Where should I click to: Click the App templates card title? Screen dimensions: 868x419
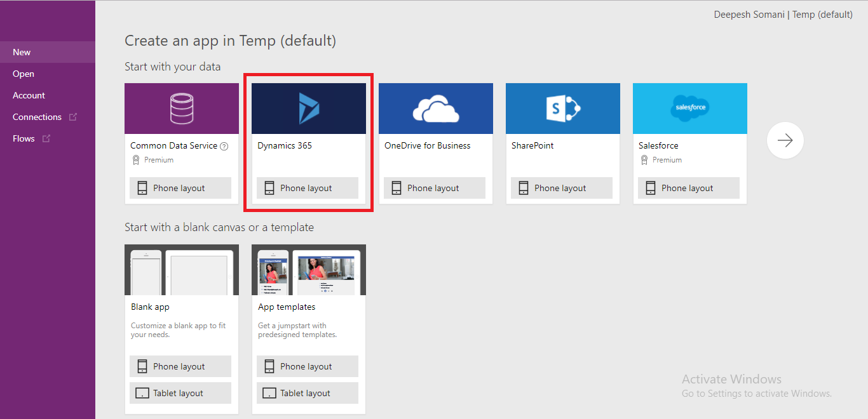287,307
